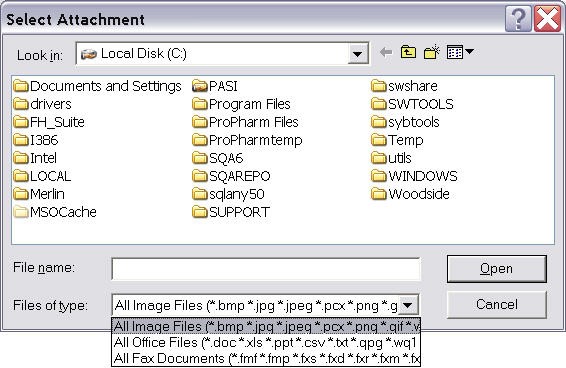Open the View menu icon

(x=460, y=53)
